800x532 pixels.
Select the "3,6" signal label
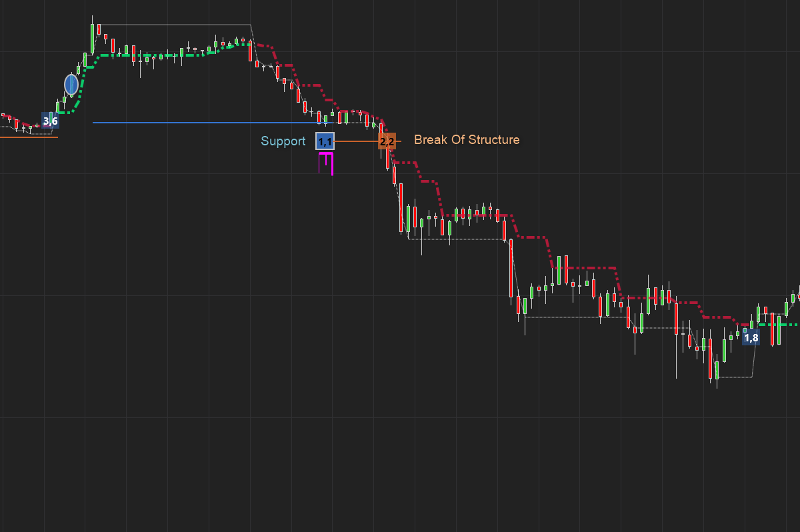(50, 121)
